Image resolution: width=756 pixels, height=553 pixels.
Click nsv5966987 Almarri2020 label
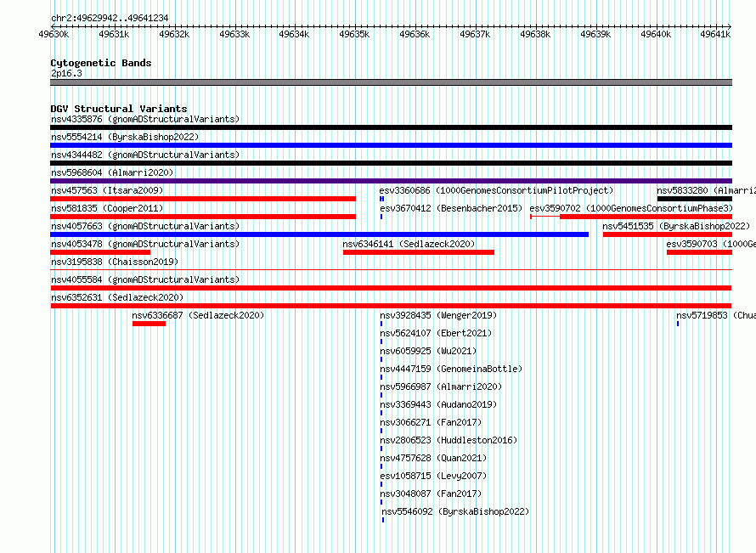[x=441, y=387]
